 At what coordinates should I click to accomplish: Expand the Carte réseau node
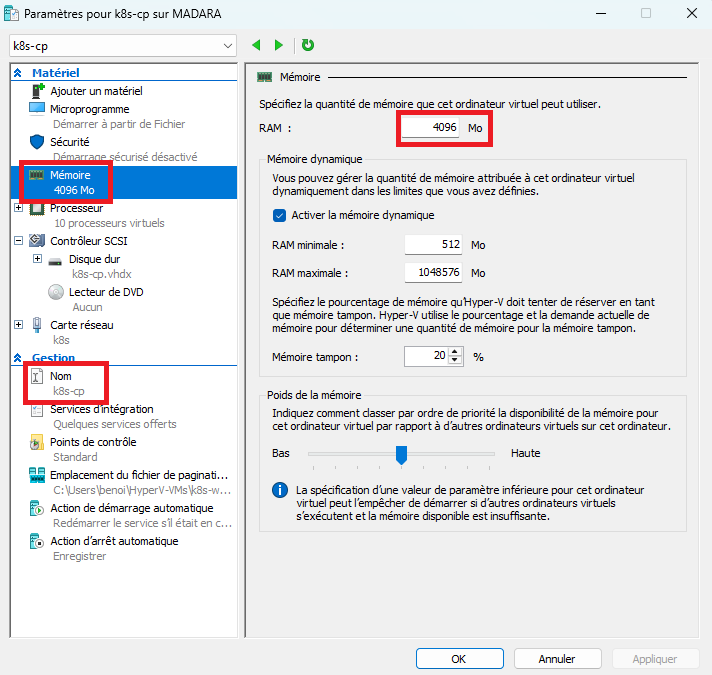(19, 325)
